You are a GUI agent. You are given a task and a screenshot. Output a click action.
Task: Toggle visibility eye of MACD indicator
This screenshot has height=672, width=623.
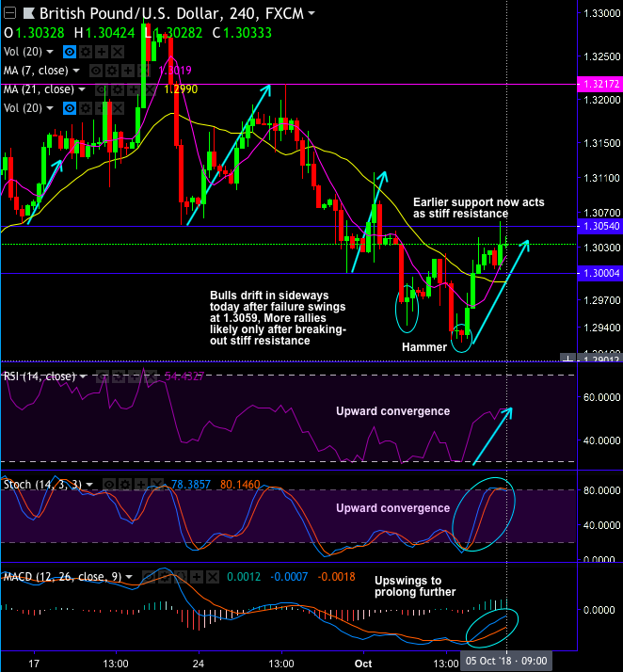point(149,577)
